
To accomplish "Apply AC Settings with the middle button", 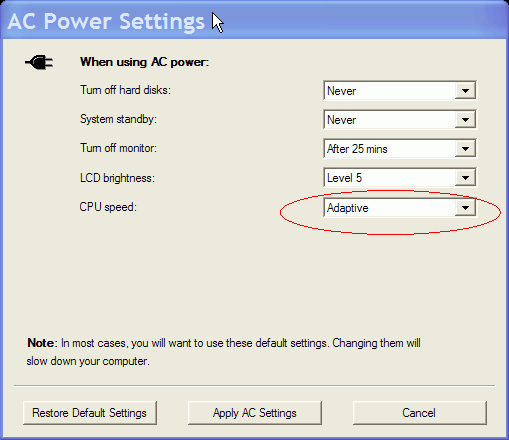I will click(255, 413).
